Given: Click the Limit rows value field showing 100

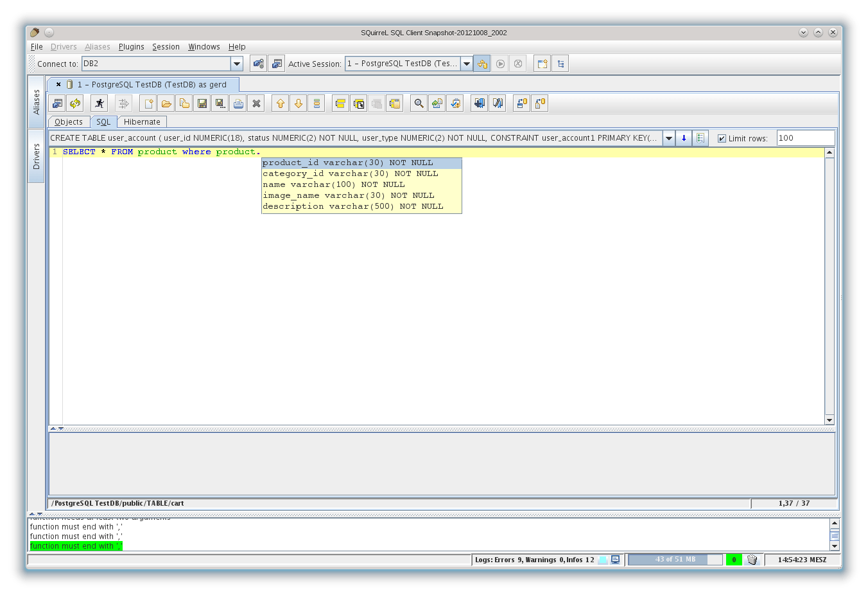Looking at the screenshot, I should [806, 138].
